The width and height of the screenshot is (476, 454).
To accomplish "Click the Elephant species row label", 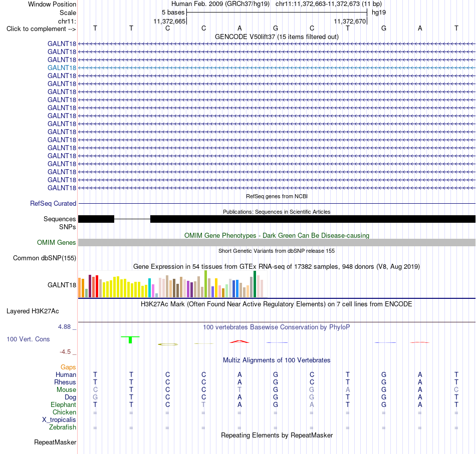I will [x=63, y=404].
